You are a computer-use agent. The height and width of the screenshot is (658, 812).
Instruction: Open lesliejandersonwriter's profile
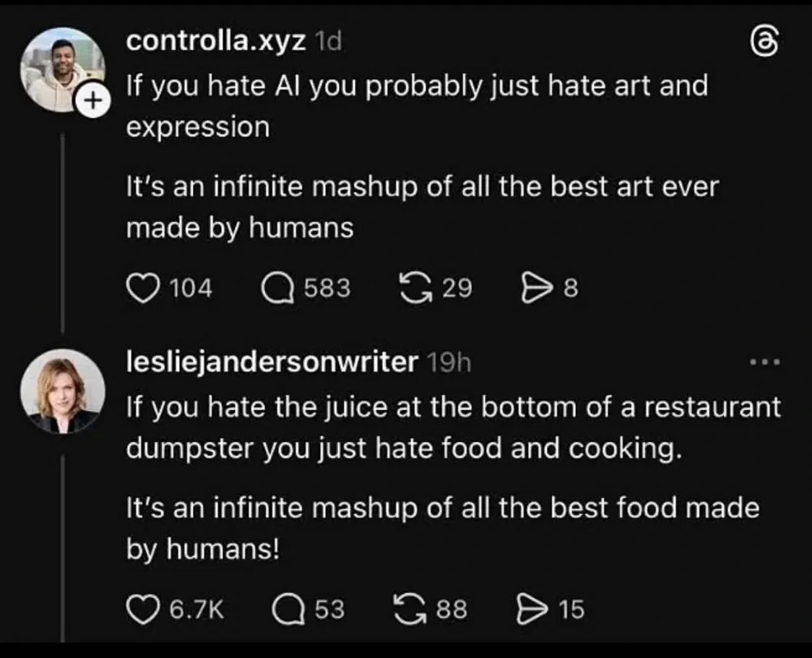[269, 362]
